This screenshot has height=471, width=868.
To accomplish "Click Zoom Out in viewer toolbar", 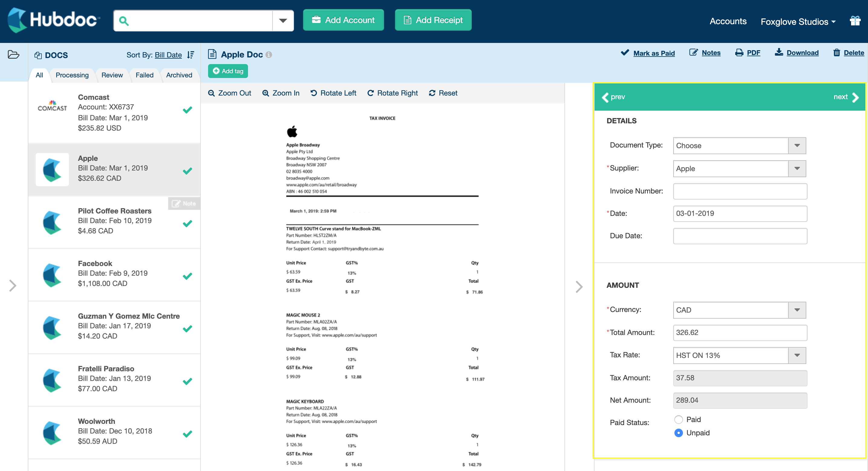I will 230,93.
